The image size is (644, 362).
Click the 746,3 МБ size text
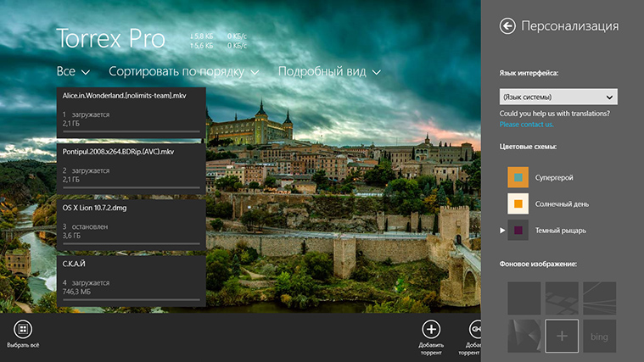pyautogui.click(x=76, y=292)
